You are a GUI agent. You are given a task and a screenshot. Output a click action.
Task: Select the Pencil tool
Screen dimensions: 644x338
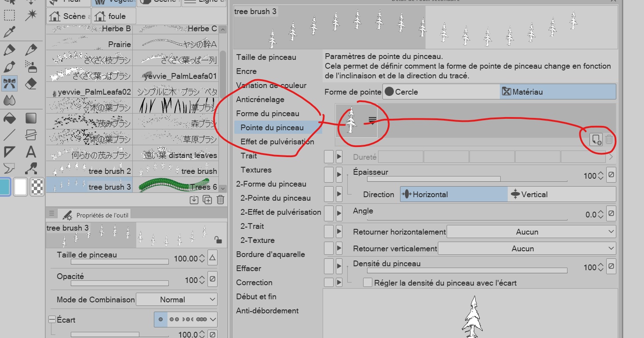click(x=31, y=50)
